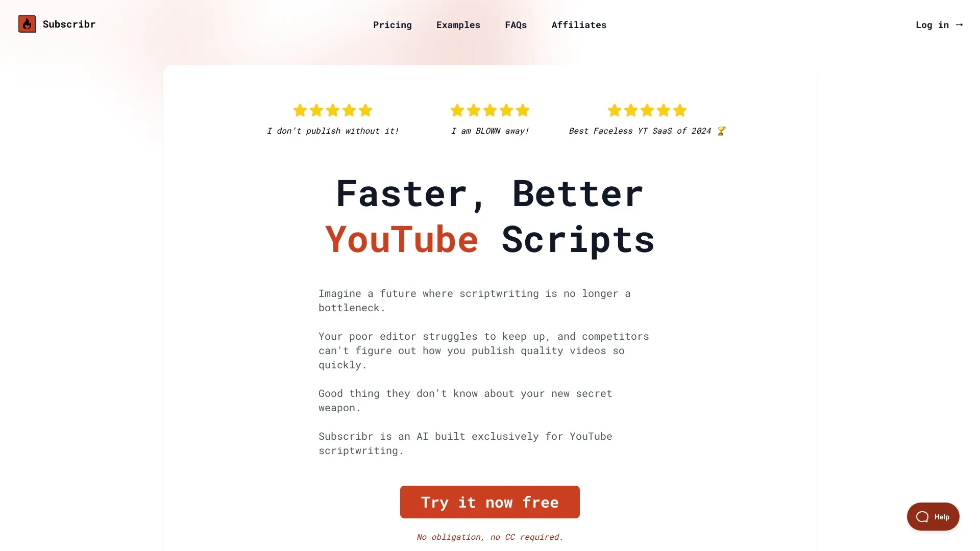Click the Best Faceless YT SaaS review text
The image size is (980, 551).
pyautogui.click(x=646, y=131)
